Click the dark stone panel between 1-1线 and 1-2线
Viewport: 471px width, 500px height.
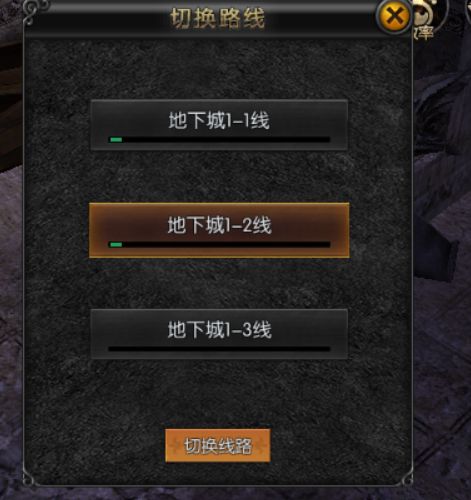pyautogui.click(x=219, y=177)
